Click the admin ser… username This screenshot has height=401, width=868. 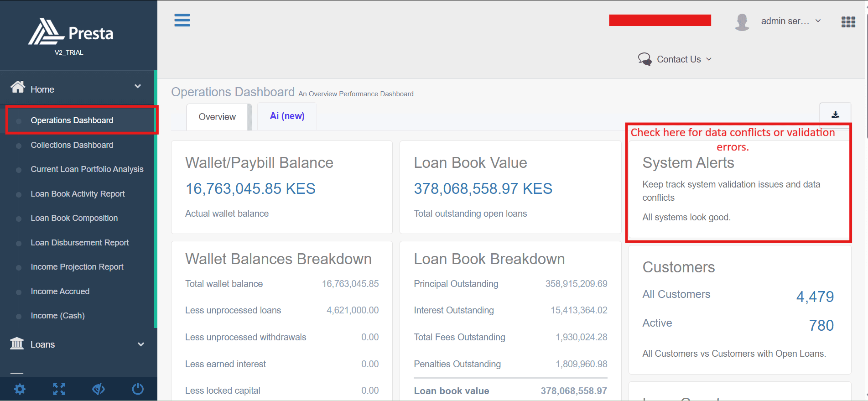(x=785, y=21)
